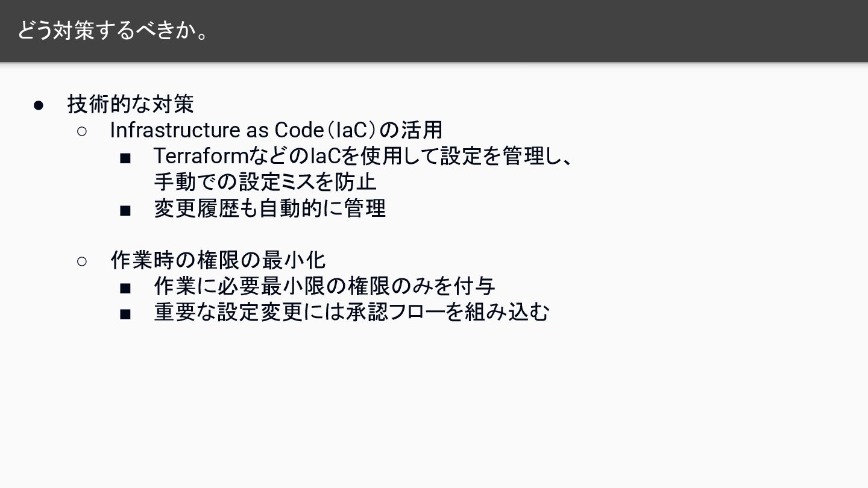The image size is (868, 488).
Task: Click the square bullet before 作業に必要最小限の権限
Action: click(125, 289)
